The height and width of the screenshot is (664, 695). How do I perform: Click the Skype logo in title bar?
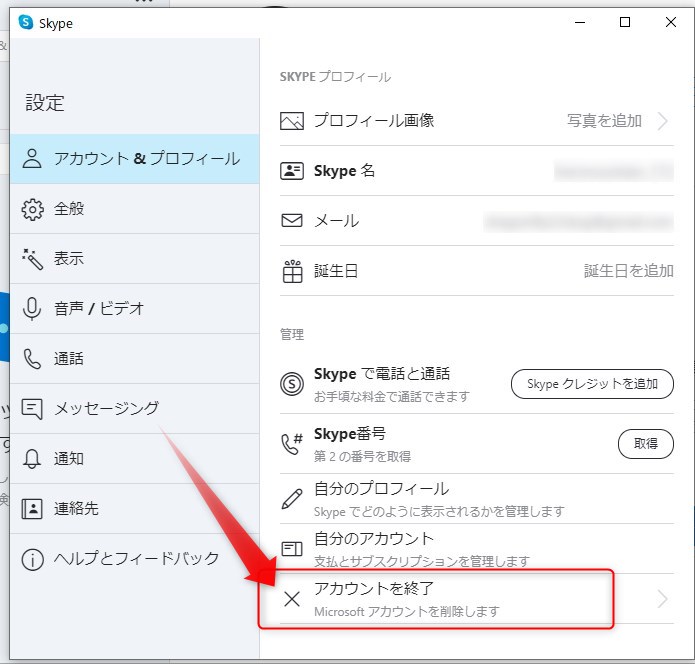(26, 22)
